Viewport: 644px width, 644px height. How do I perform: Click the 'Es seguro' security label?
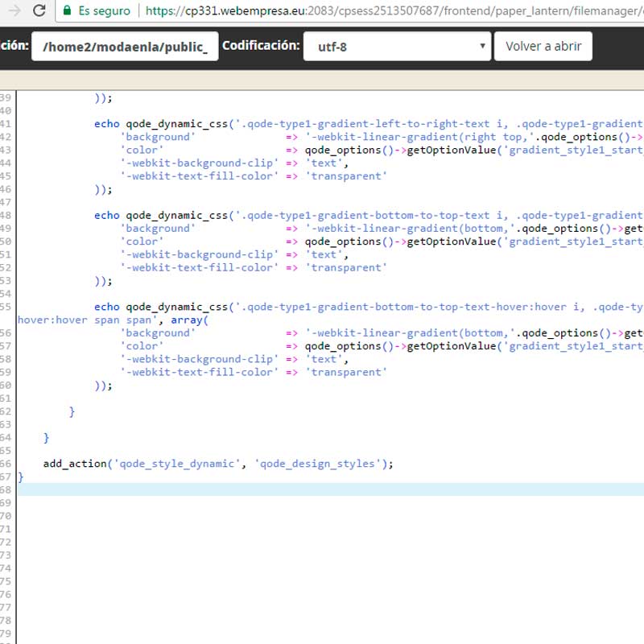pyautogui.click(x=105, y=10)
